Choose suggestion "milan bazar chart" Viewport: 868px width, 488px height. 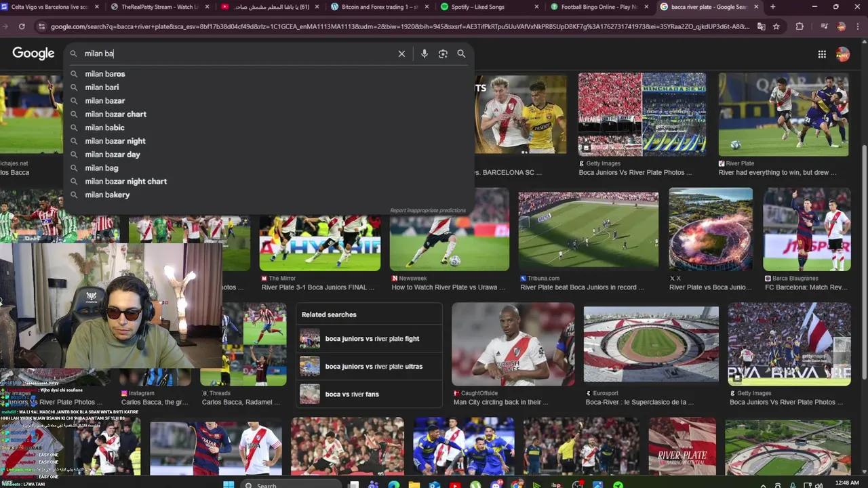(269, 114)
